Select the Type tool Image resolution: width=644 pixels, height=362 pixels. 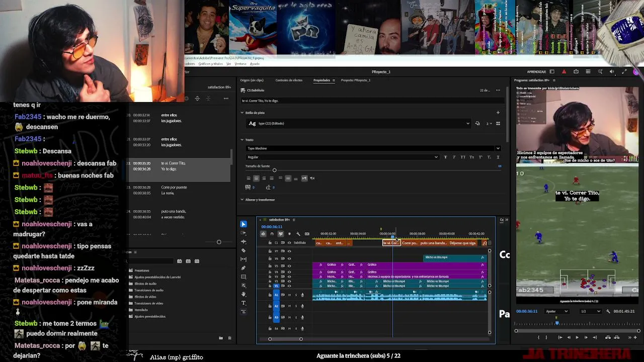point(244,303)
